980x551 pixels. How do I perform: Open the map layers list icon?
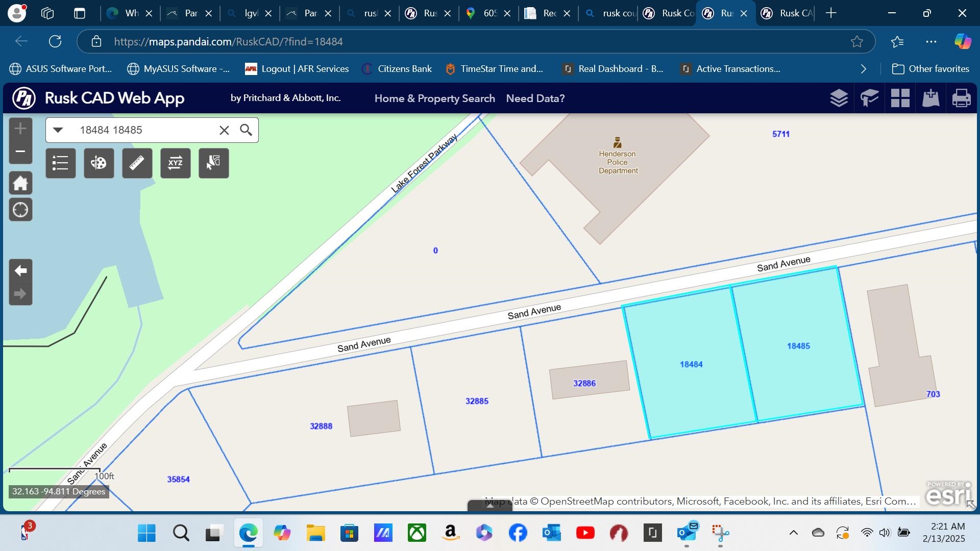point(839,98)
